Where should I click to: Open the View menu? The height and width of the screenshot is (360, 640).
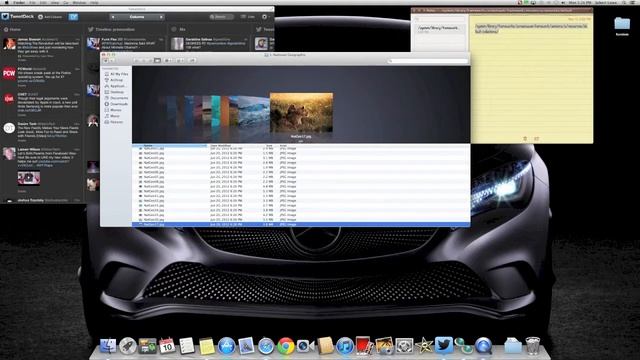pyautogui.click(x=55, y=2)
